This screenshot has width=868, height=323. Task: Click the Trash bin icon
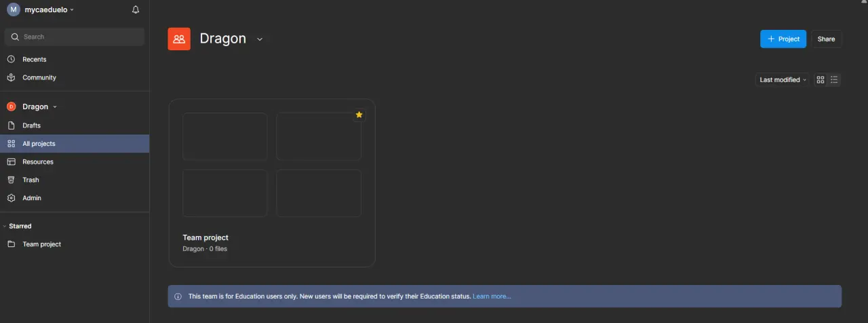(11, 180)
